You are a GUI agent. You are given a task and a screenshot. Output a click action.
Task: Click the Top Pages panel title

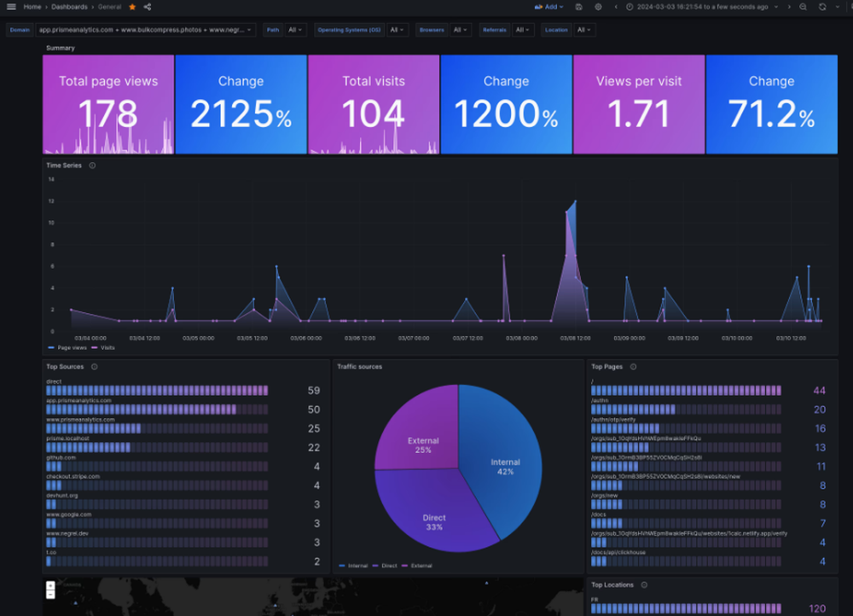(x=606, y=367)
